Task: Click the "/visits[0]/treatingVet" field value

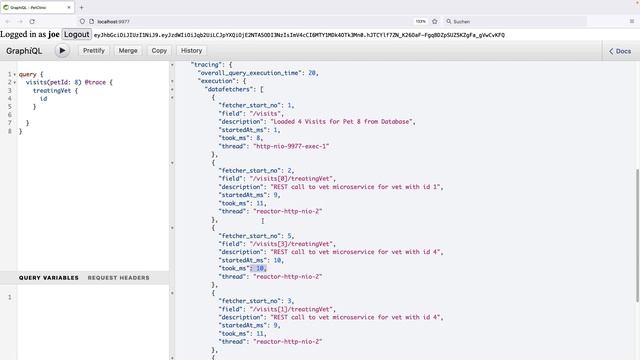Action: coord(292,179)
